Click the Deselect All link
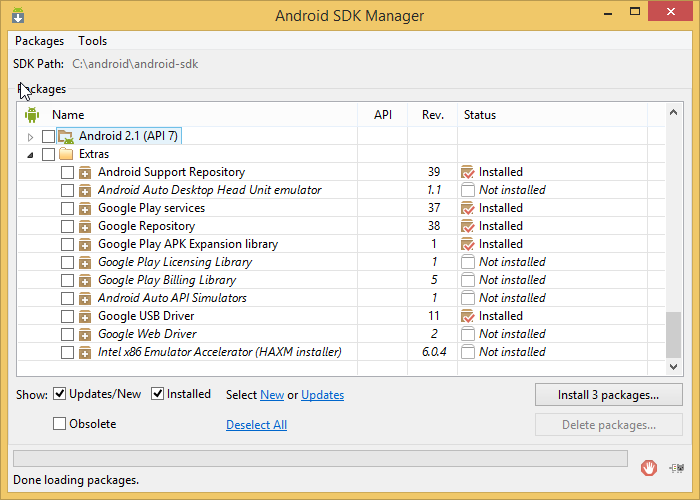Image resolution: width=700 pixels, height=500 pixels. click(x=256, y=425)
